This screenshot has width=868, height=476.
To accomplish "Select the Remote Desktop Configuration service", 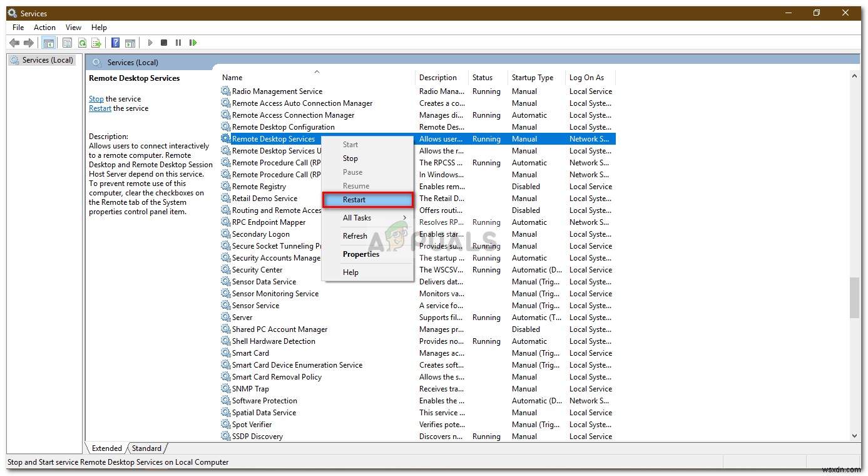I will (418, 127).
